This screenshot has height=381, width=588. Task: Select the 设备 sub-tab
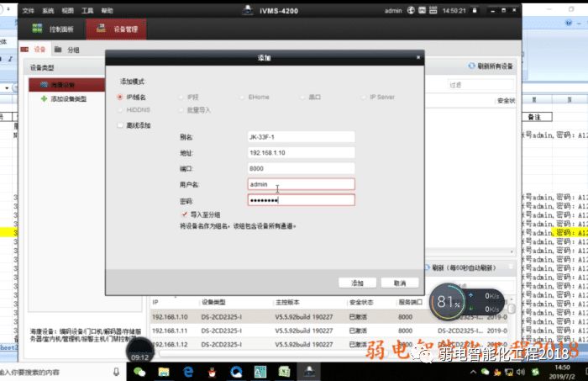click(34, 50)
